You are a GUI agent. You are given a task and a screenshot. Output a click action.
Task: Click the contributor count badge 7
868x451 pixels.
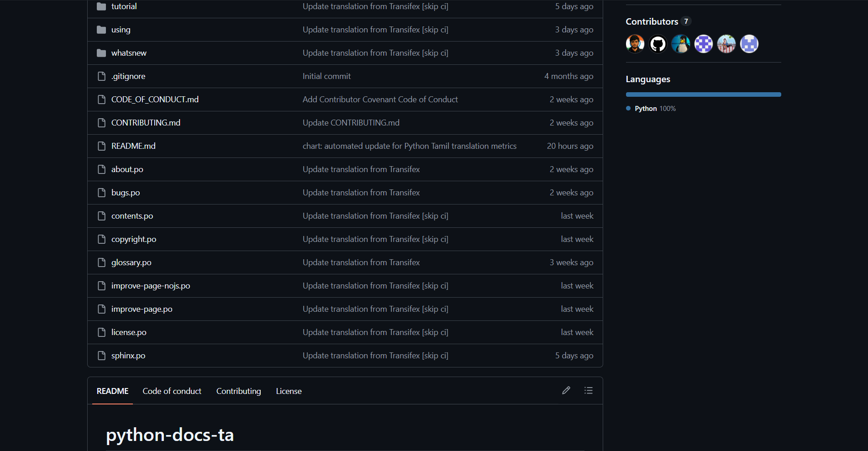686,21
